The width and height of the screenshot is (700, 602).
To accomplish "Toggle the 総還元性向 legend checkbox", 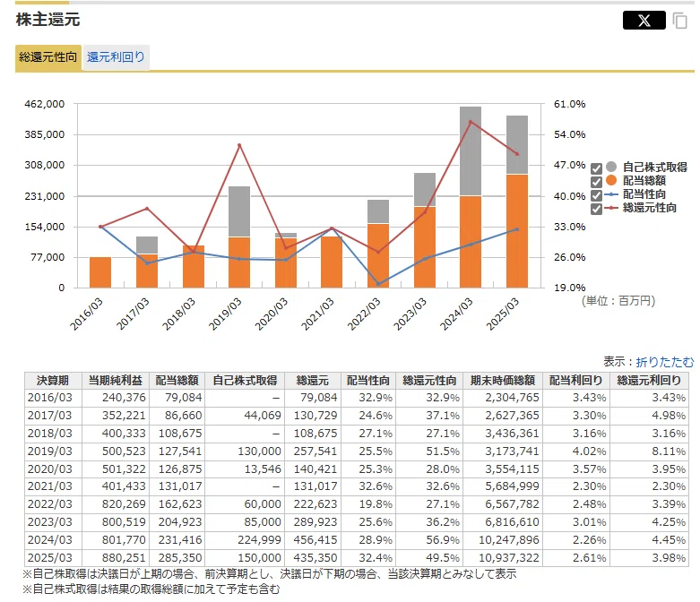I will (x=596, y=209).
